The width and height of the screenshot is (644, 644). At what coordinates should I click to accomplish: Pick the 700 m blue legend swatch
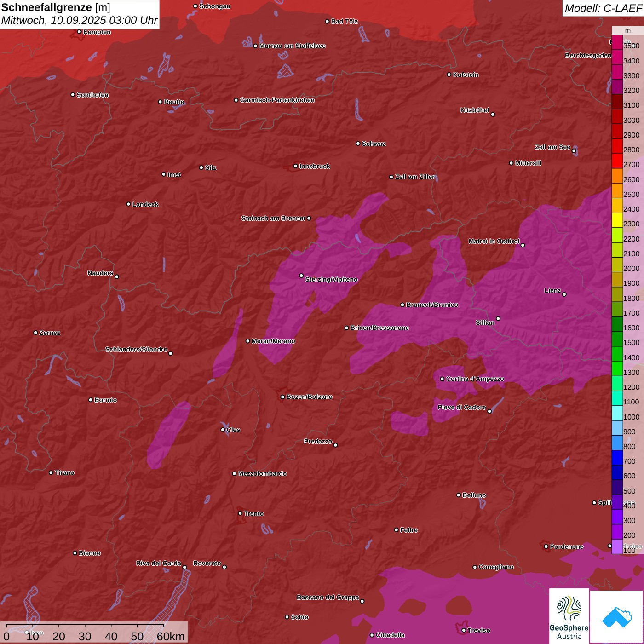point(617,458)
